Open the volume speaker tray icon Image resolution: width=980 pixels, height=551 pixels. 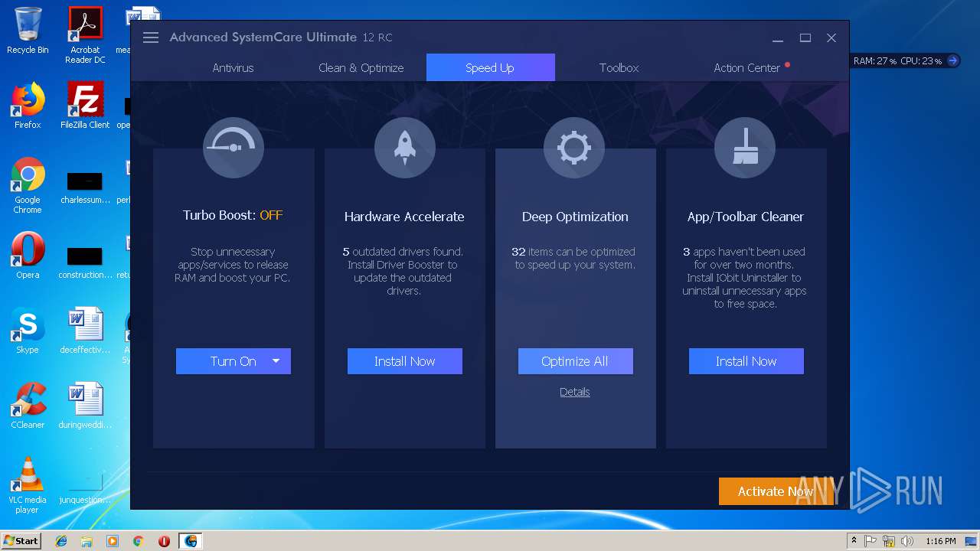tap(907, 541)
